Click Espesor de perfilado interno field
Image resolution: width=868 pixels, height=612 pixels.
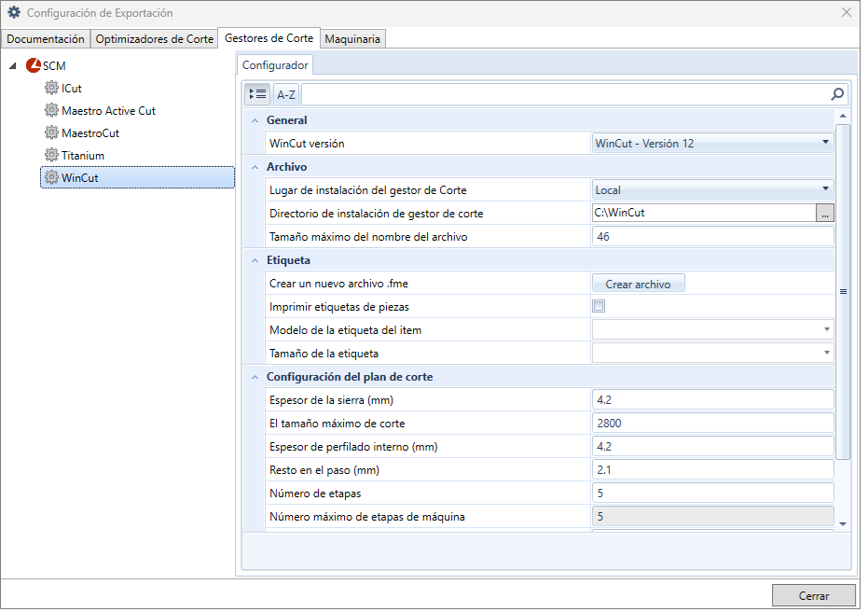(713, 446)
